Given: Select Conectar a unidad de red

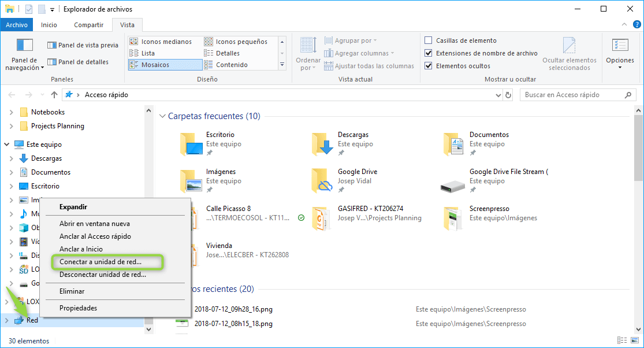Looking at the screenshot, I should tap(100, 262).
